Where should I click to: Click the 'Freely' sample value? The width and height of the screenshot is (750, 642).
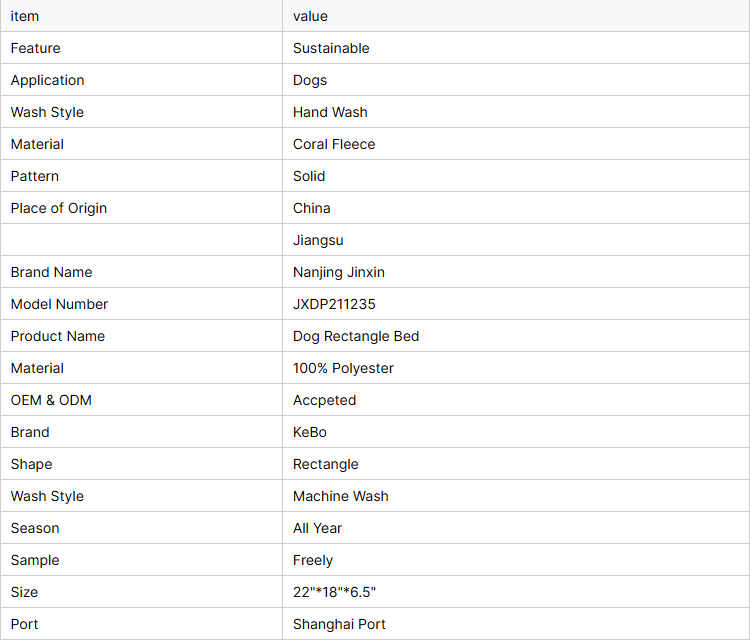tap(313, 560)
